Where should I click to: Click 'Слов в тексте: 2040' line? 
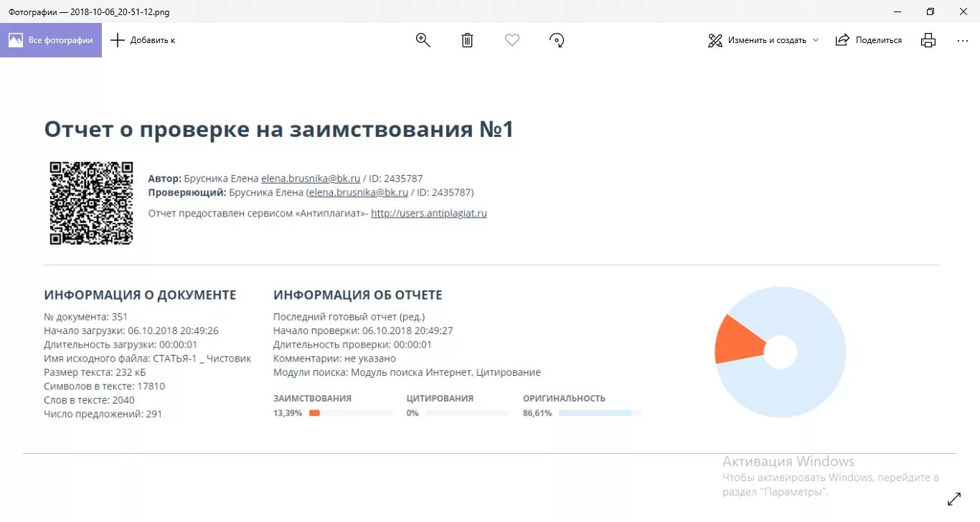89,399
